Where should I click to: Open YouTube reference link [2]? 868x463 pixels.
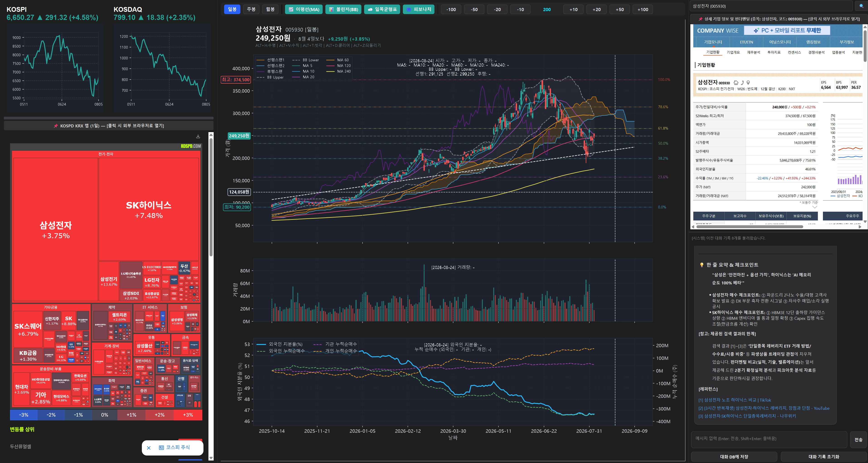tap(764, 408)
